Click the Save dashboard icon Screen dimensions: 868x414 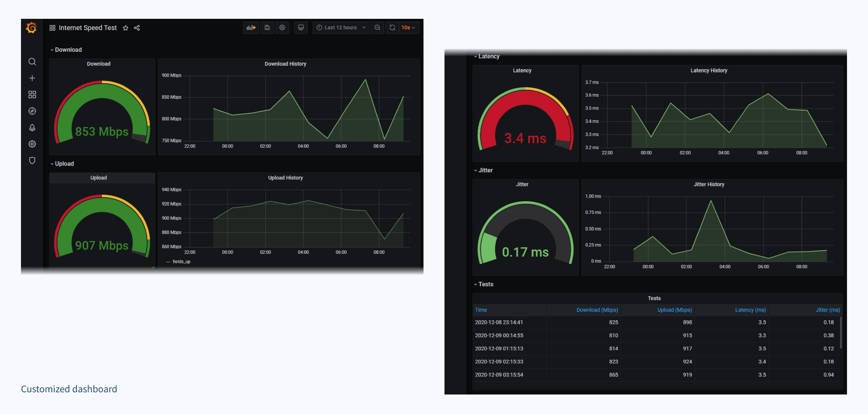tap(267, 28)
